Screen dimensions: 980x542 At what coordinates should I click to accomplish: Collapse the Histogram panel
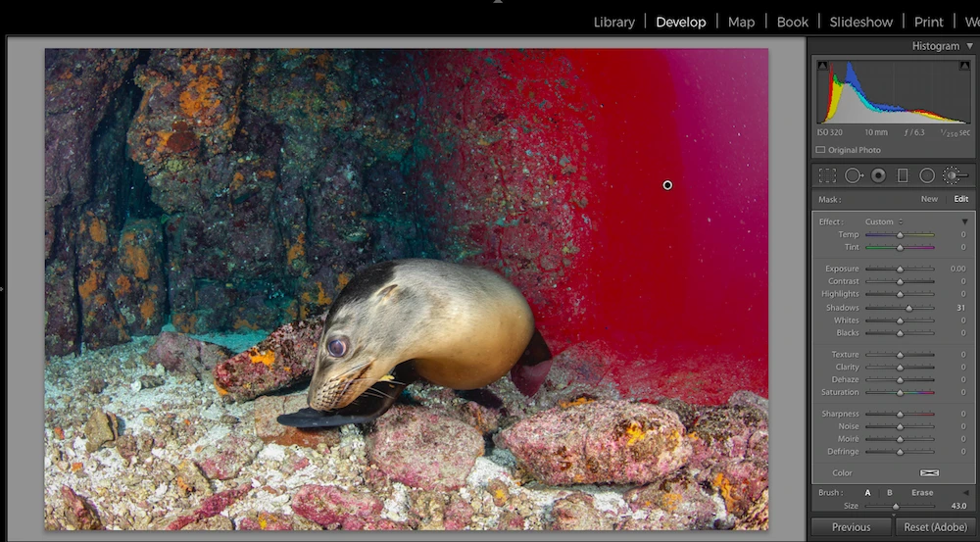969,46
